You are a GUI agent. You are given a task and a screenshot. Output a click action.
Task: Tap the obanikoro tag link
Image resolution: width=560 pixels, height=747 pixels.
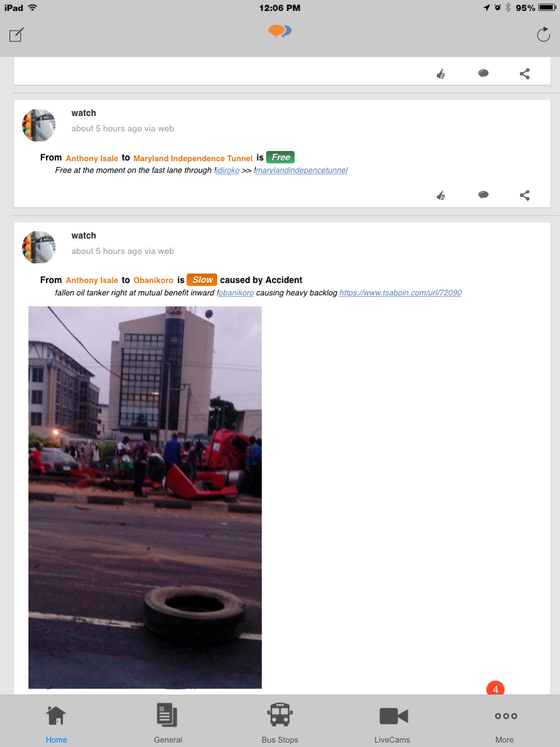(x=236, y=293)
